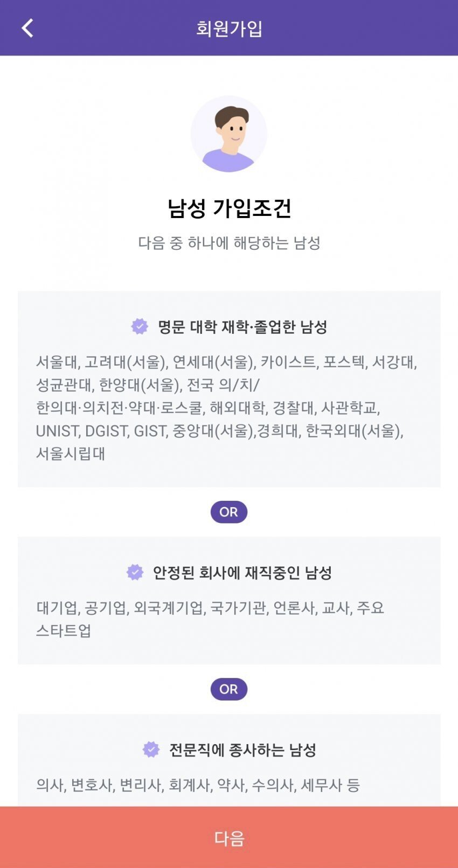Click the second OR pill
This screenshot has width=458, height=868.
pyautogui.click(x=229, y=689)
